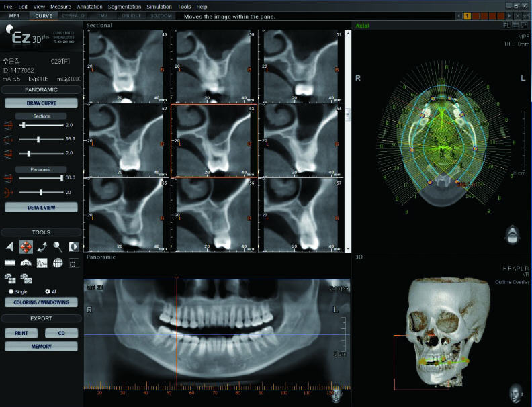Select the contrast windowing tool icon

click(x=74, y=247)
